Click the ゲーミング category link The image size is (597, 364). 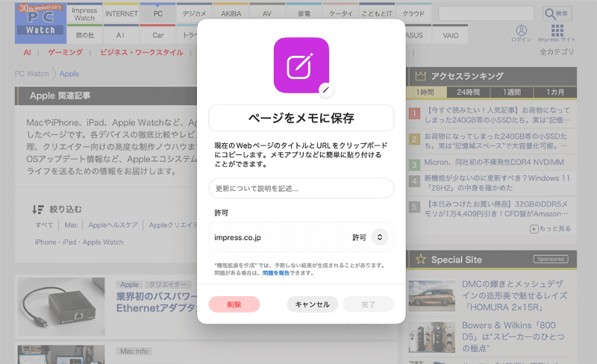click(x=65, y=52)
